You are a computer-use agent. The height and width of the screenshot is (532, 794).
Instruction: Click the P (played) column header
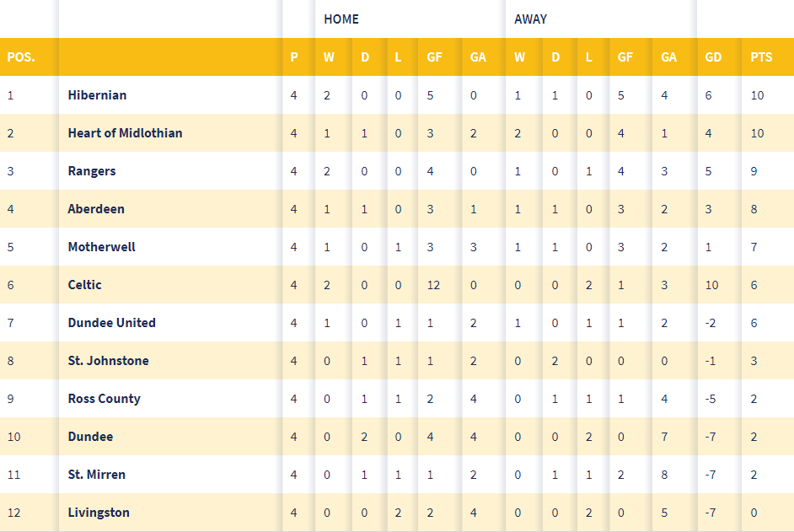293,57
